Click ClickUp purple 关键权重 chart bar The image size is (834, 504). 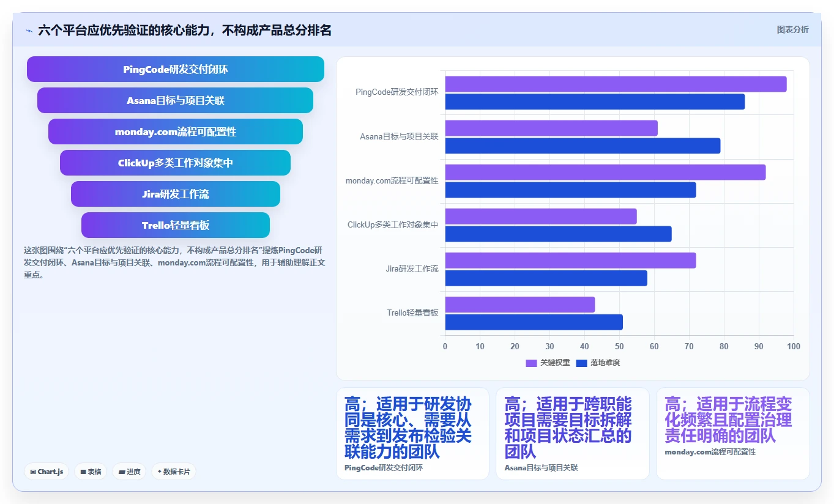pyautogui.click(x=541, y=217)
